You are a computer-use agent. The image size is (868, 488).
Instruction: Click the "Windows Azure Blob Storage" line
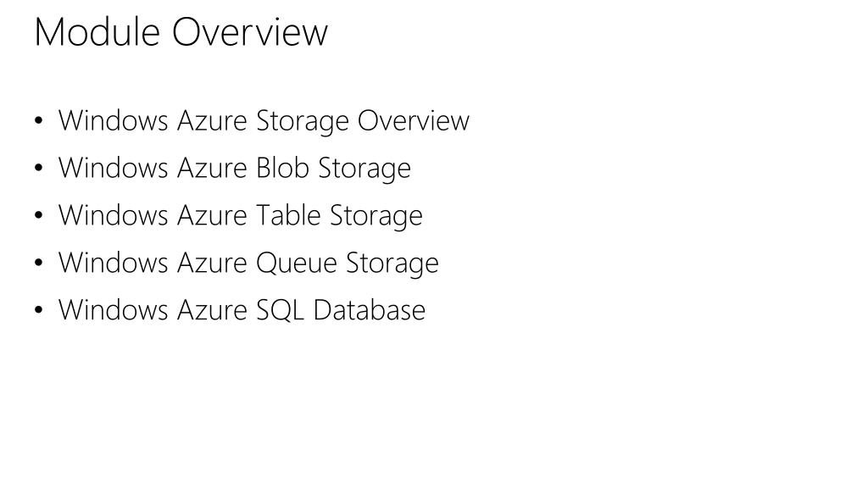click(234, 169)
